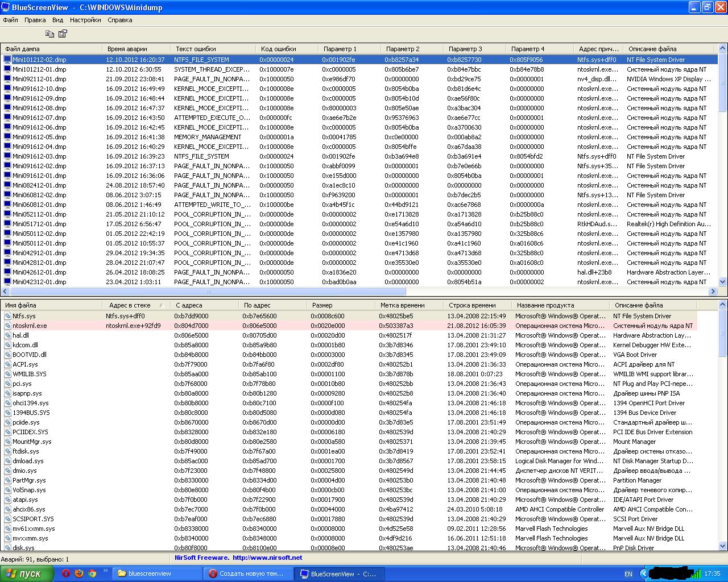Screen dimensions: 728x582
Task: Select the VolSnap.sys driver row
Action: click(349, 490)
